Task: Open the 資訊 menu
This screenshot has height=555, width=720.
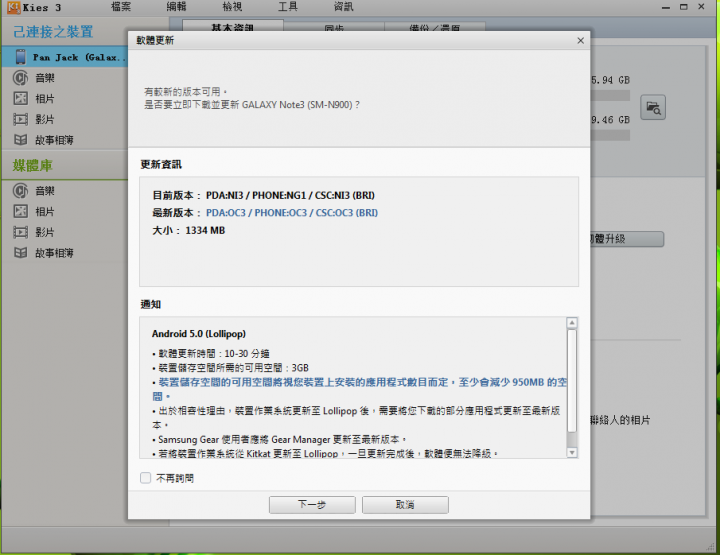Action: [343, 7]
